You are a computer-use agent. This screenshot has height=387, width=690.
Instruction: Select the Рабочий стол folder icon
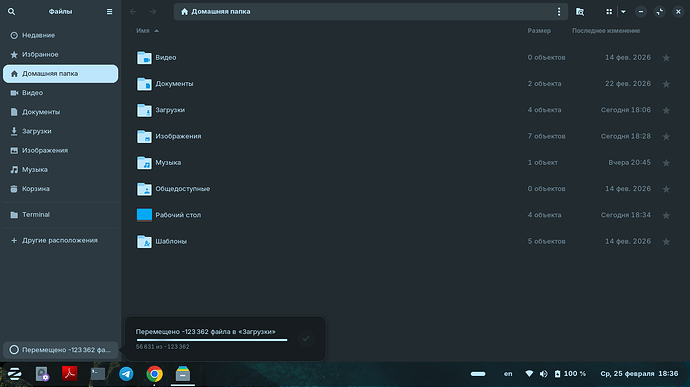(144, 215)
